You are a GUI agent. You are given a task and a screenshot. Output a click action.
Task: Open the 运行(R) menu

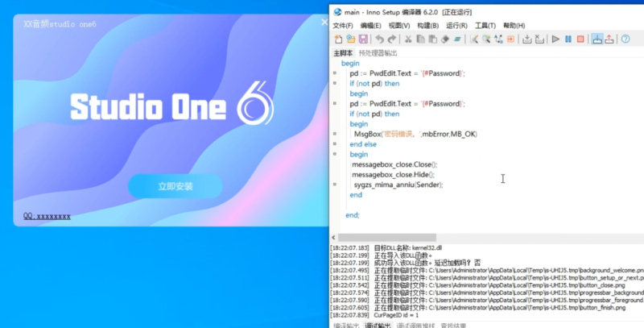pyautogui.click(x=456, y=26)
